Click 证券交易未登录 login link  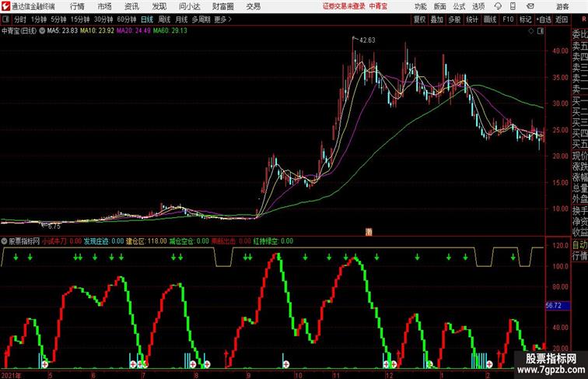point(344,6)
